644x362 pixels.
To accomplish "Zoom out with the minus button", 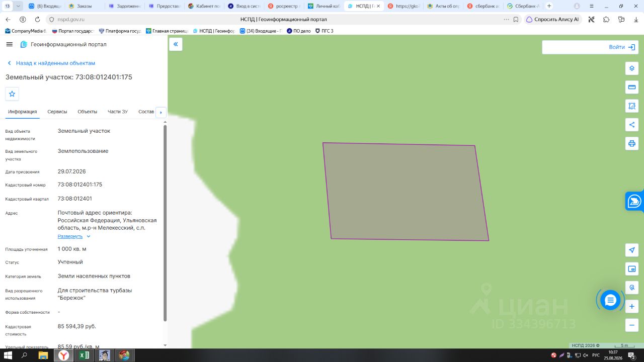I will click(632, 325).
